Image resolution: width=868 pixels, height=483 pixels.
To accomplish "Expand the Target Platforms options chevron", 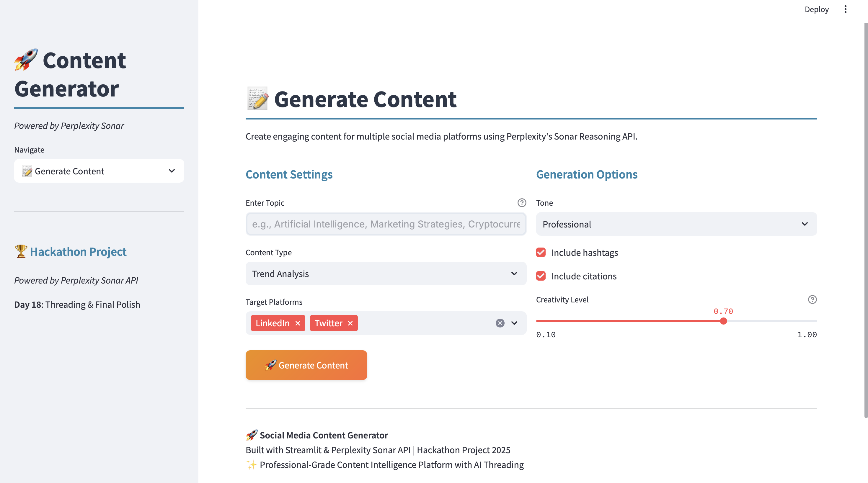I will click(514, 323).
